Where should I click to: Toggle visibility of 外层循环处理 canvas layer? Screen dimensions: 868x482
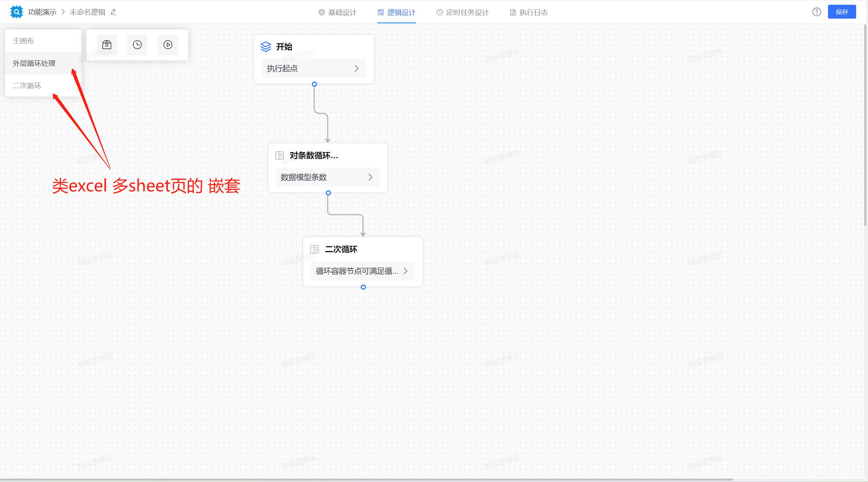(42, 63)
